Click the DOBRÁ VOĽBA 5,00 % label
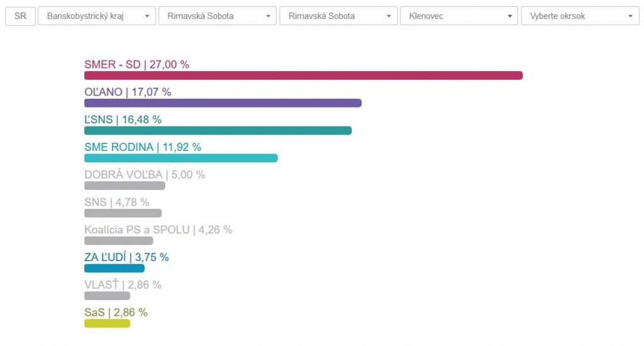Screen dimensions: 644x346 [145, 175]
